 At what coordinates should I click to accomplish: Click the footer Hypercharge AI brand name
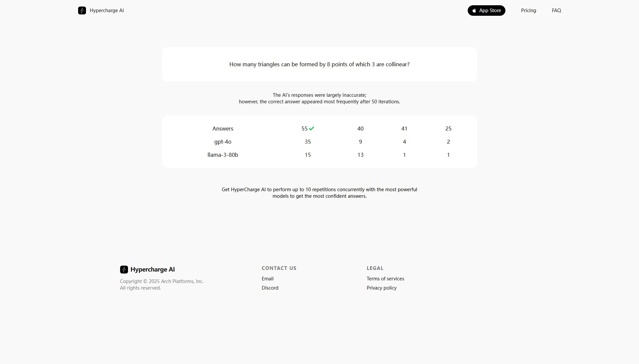pos(153,270)
